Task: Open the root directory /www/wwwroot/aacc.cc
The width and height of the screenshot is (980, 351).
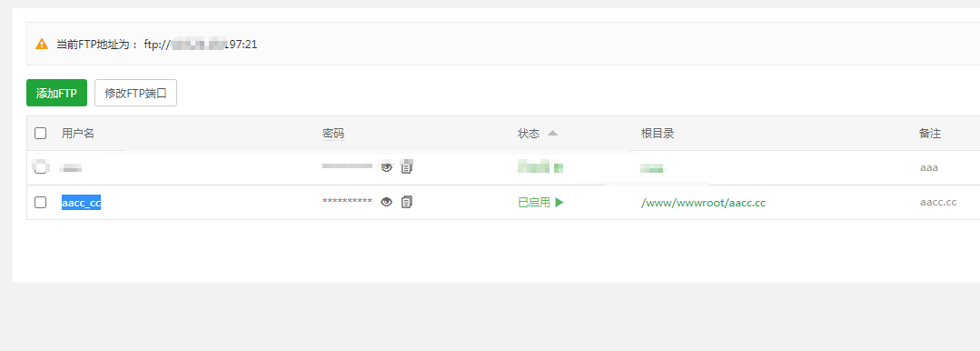Action: pos(704,203)
